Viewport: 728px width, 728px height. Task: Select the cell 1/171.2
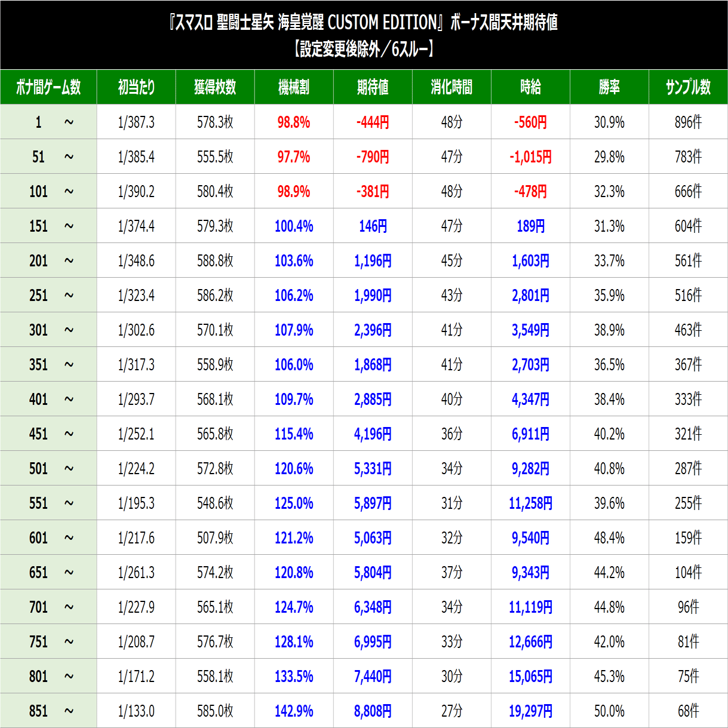tap(136, 677)
